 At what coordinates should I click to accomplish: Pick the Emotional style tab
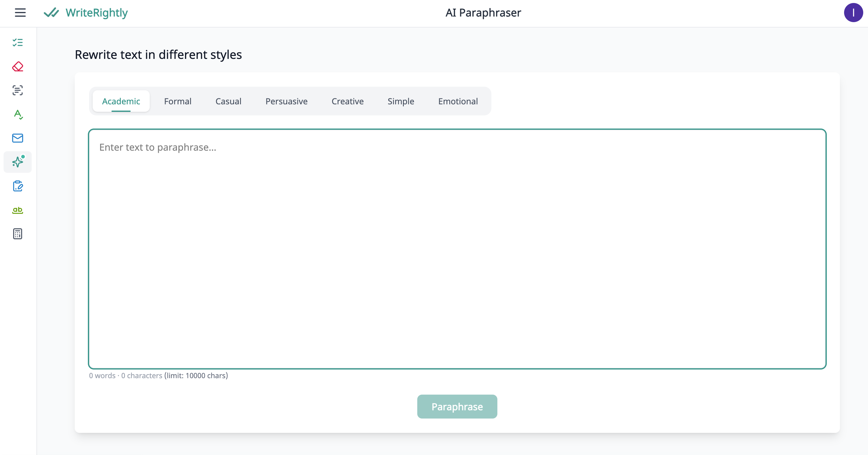pyautogui.click(x=458, y=101)
